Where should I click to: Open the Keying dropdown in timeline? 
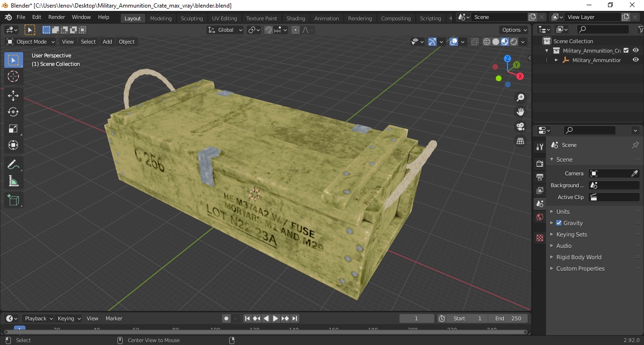(69, 318)
